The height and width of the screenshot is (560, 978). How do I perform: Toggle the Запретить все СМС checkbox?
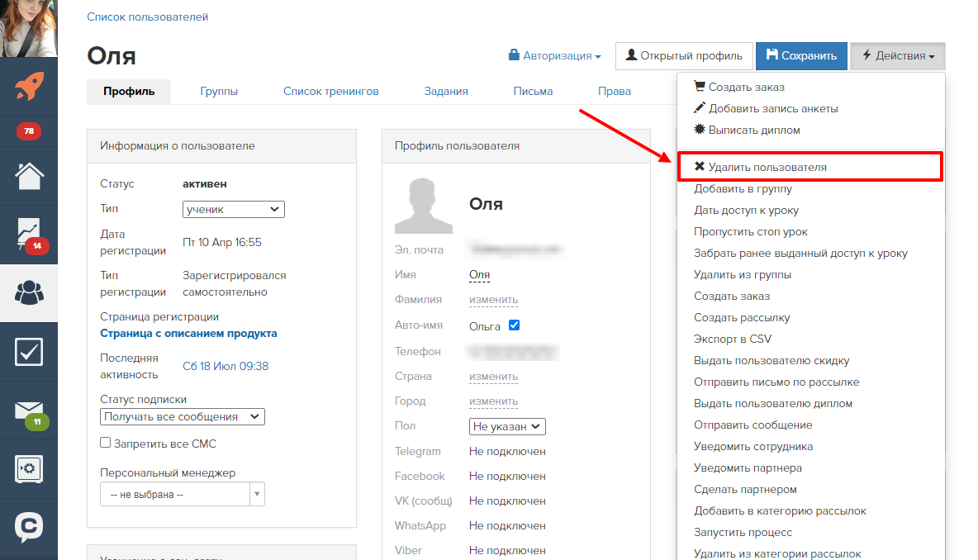click(106, 443)
